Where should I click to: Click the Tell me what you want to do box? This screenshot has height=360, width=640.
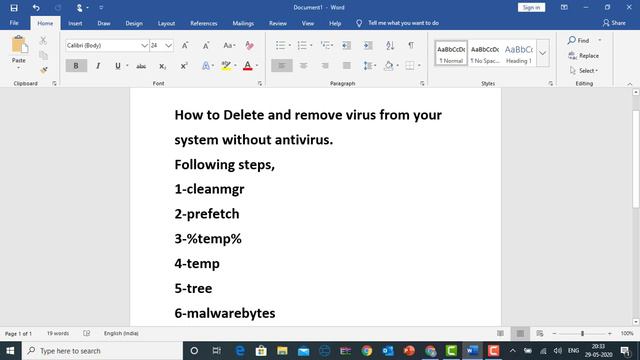pyautogui.click(x=403, y=23)
